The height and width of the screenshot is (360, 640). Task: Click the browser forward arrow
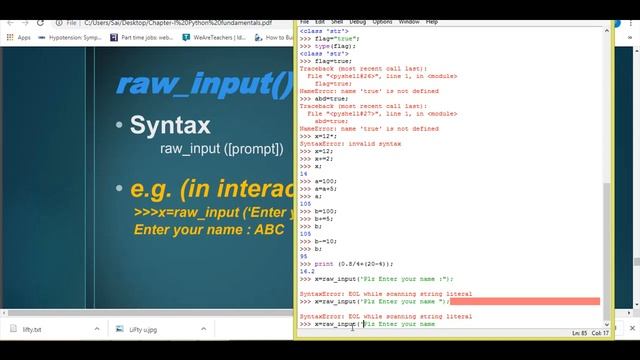25,23
